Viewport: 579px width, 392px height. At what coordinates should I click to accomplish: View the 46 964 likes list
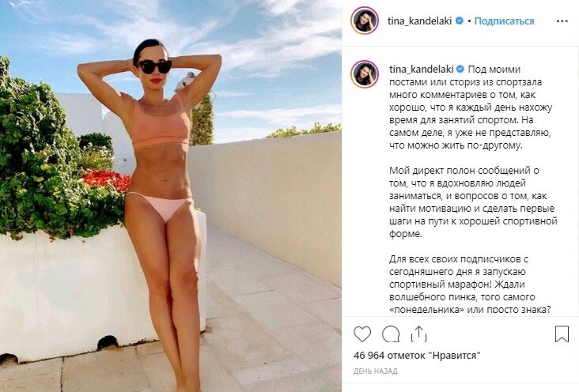[x=417, y=356]
